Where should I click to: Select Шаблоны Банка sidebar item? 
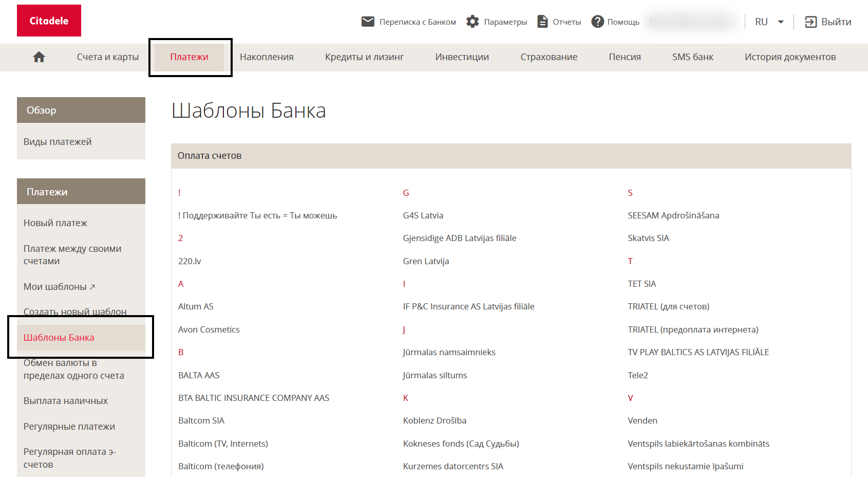click(81, 337)
